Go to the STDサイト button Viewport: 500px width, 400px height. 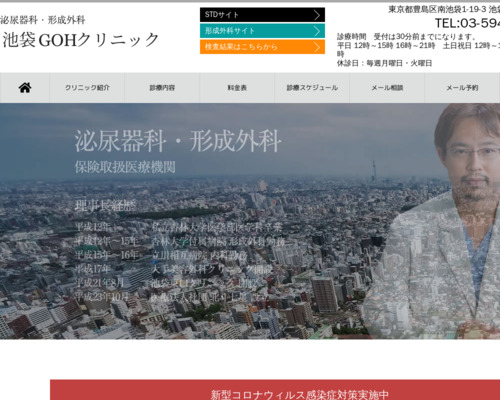click(x=262, y=15)
